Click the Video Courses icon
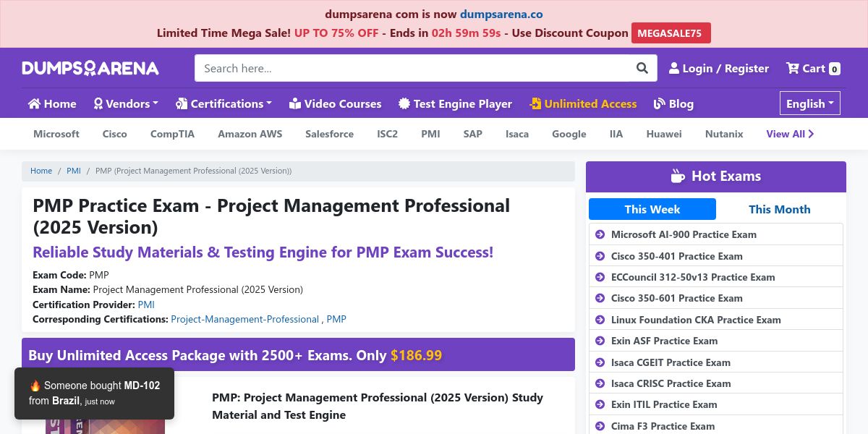The width and height of the screenshot is (868, 434). click(x=294, y=103)
